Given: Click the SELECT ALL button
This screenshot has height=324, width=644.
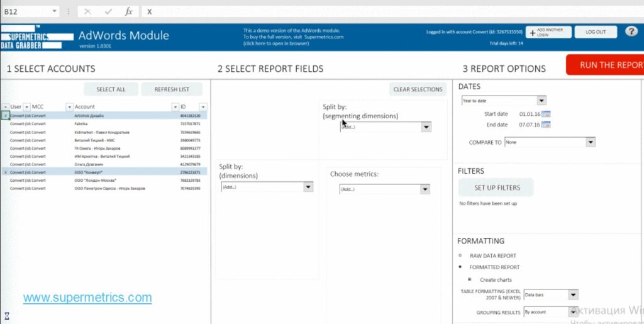Looking at the screenshot, I should click(x=111, y=89).
